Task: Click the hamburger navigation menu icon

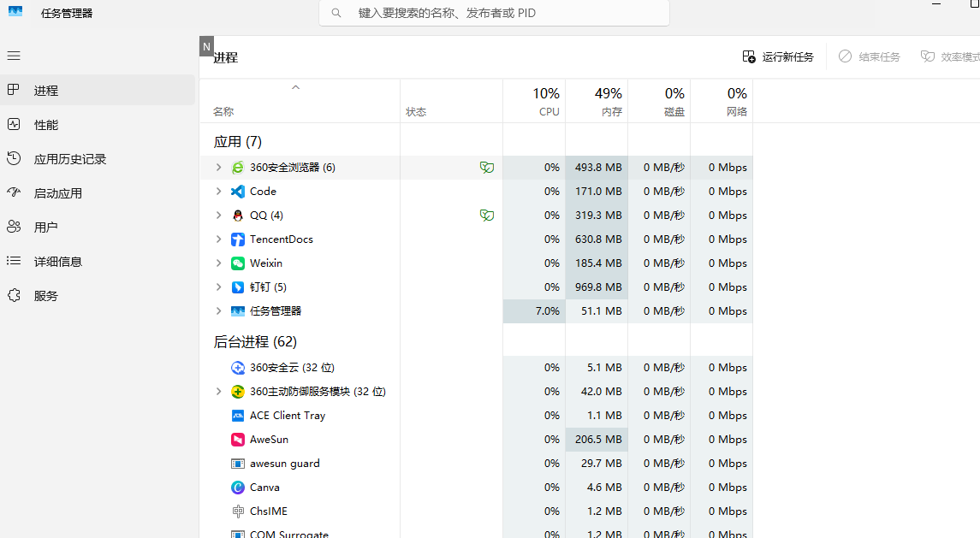Action: click(x=14, y=56)
